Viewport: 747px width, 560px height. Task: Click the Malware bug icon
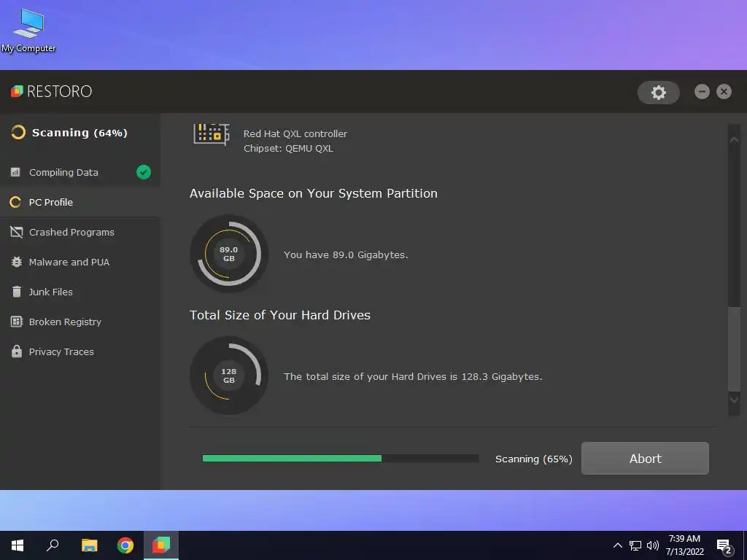pos(17,262)
